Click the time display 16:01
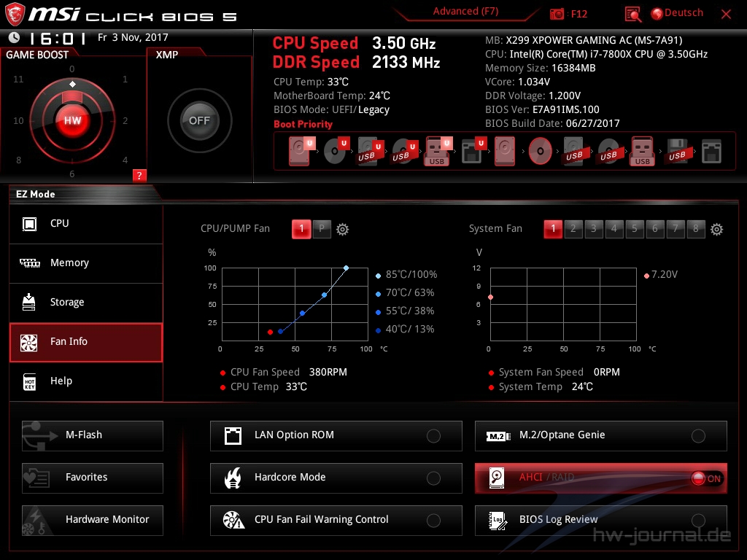The width and height of the screenshot is (747, 560). tap(58, 38)
